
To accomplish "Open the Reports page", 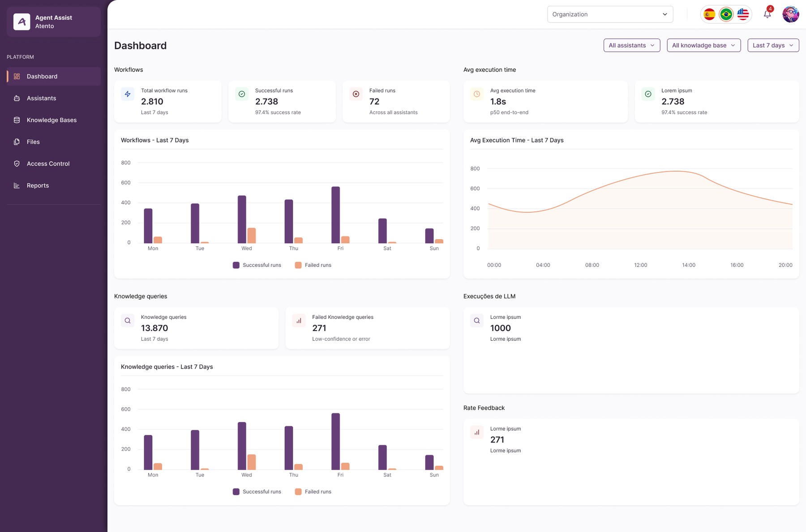I will tap(54, 185).
